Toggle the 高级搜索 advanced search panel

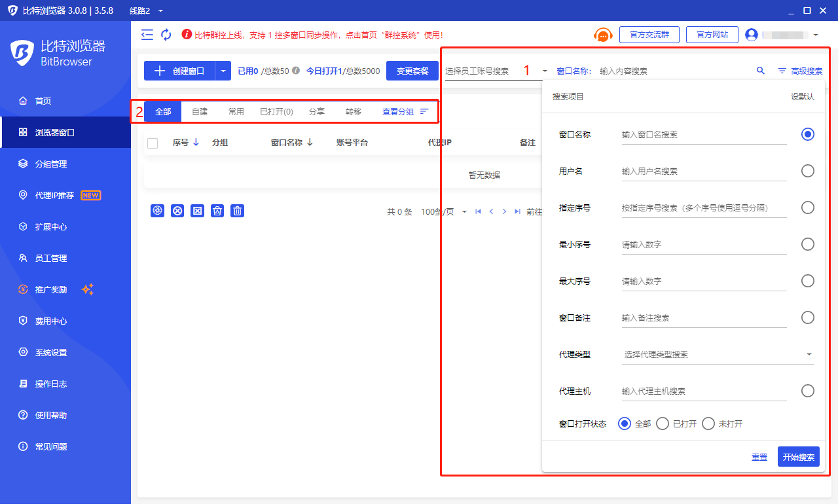(x=800, y=71)
